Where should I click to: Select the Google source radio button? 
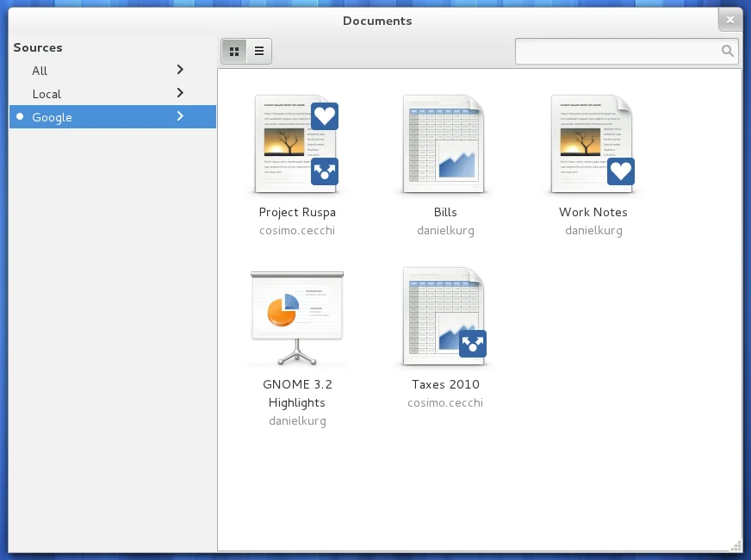click(x=19, y=116)
